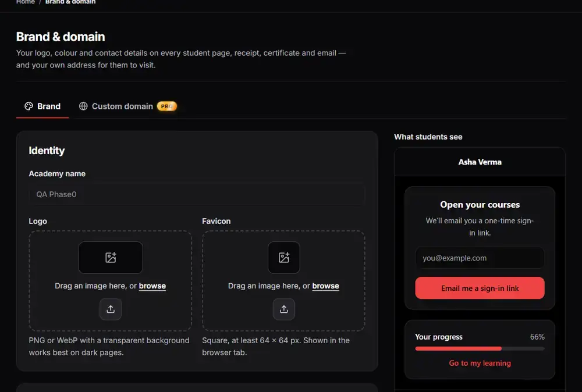Screen dimensions: 582x392
Task: Click the Open your courses heading
Action: [x=480, y=205]
